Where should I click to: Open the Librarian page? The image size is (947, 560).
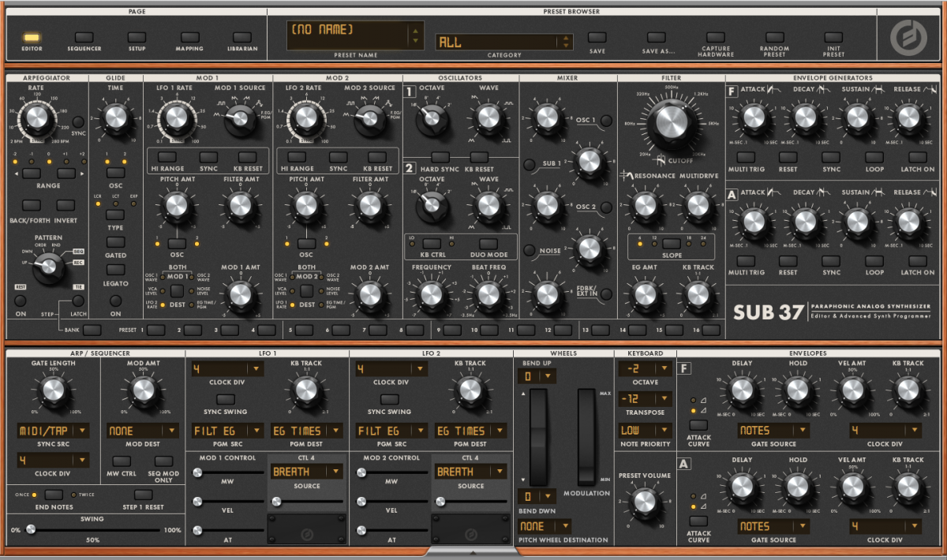(x=242, y=37)
